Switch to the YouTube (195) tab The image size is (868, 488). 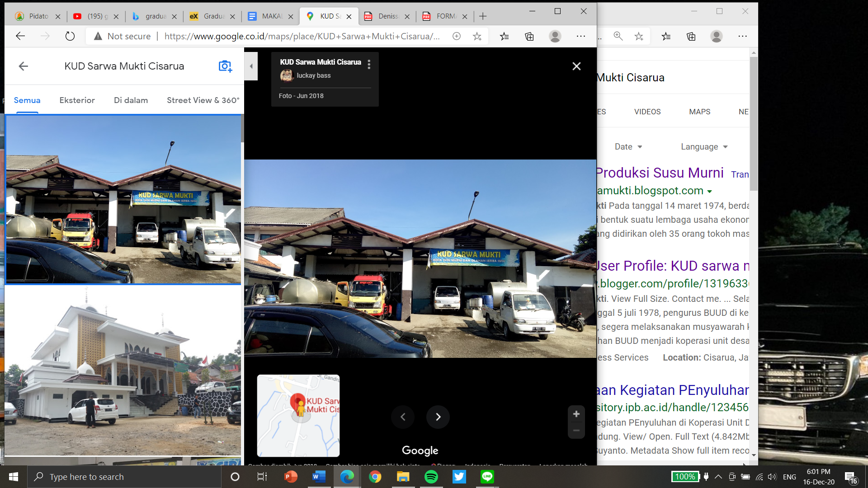coord(98,16)
